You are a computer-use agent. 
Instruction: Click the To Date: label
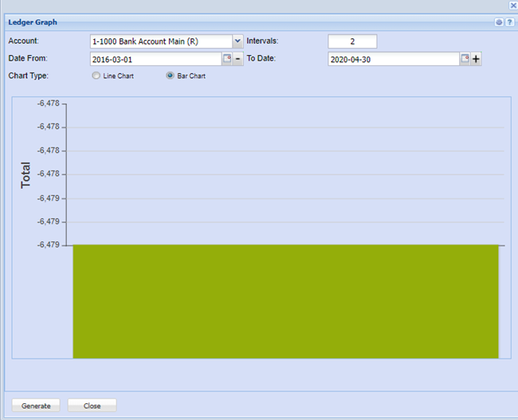point(261,58)
